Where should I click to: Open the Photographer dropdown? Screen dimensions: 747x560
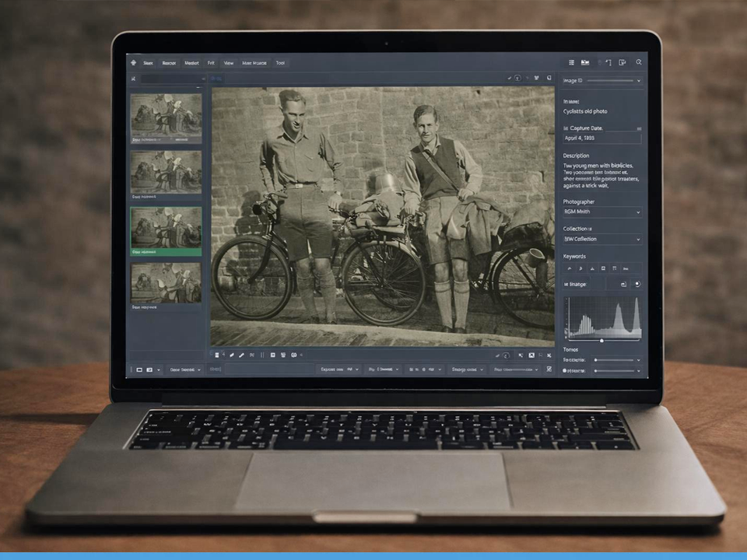coord(602,212)
